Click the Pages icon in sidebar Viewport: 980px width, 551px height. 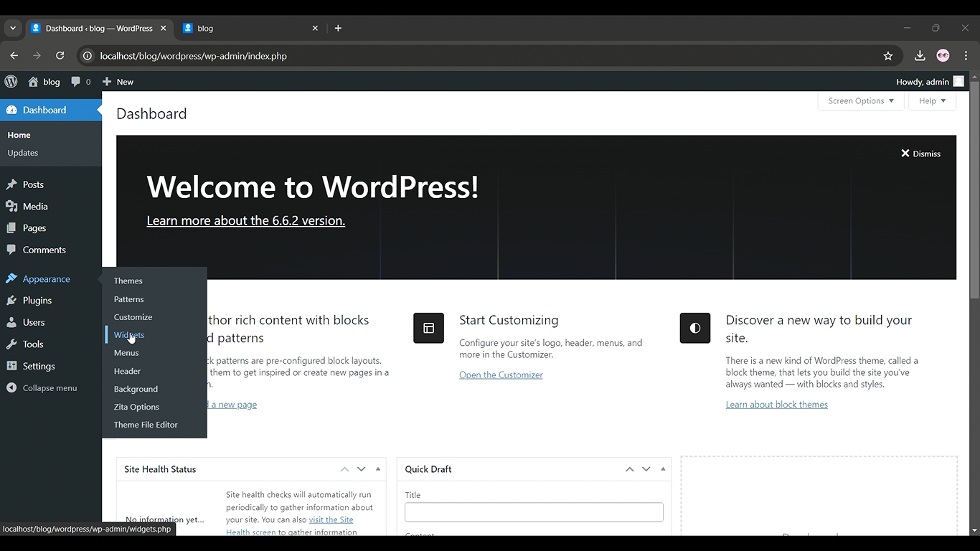coord(11,228)
